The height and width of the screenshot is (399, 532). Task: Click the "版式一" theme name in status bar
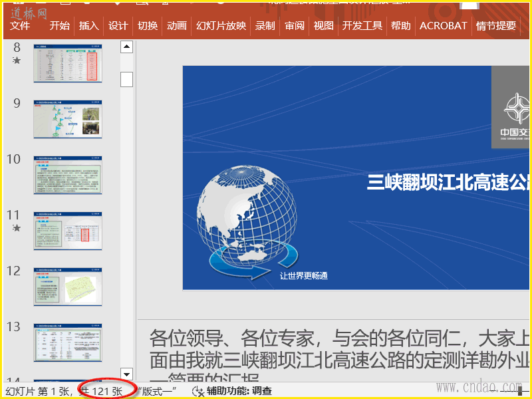pyautogui.click(x=157, y=391)
